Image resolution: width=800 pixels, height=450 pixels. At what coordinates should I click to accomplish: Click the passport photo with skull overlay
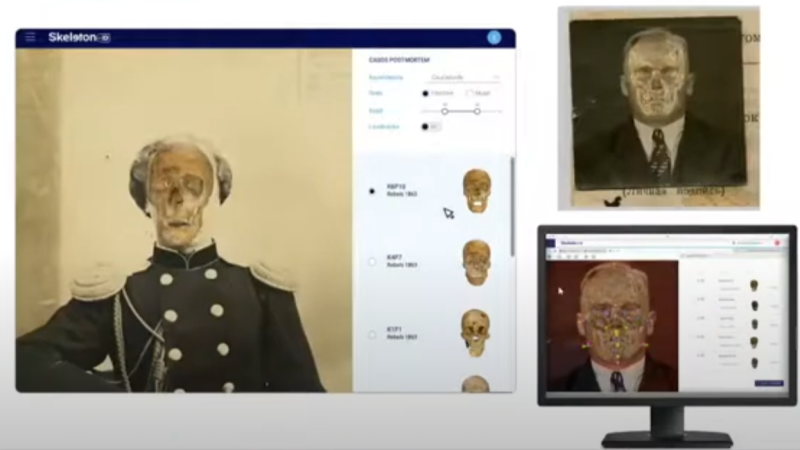click(659, 108)
